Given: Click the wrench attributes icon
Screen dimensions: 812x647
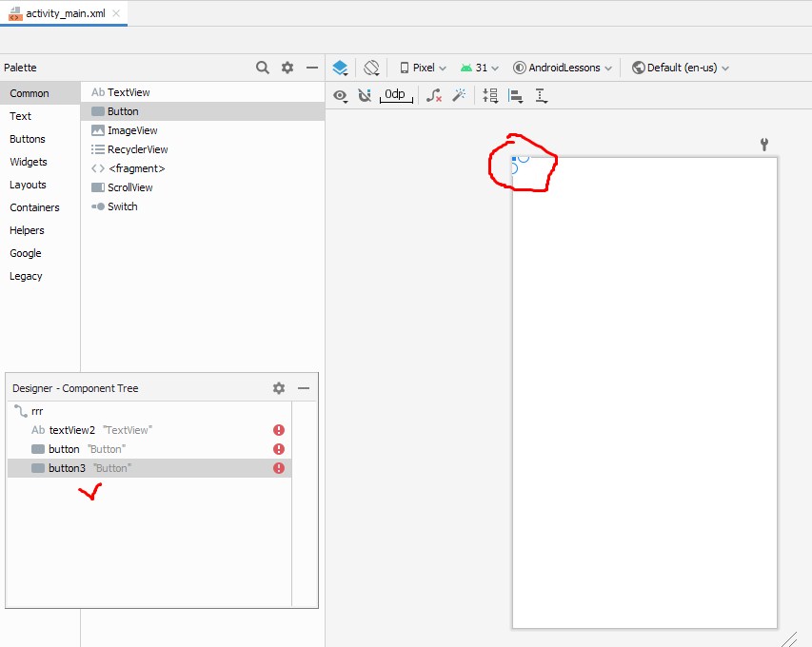Looking at the screenshot, I should (x=763, y=144).
